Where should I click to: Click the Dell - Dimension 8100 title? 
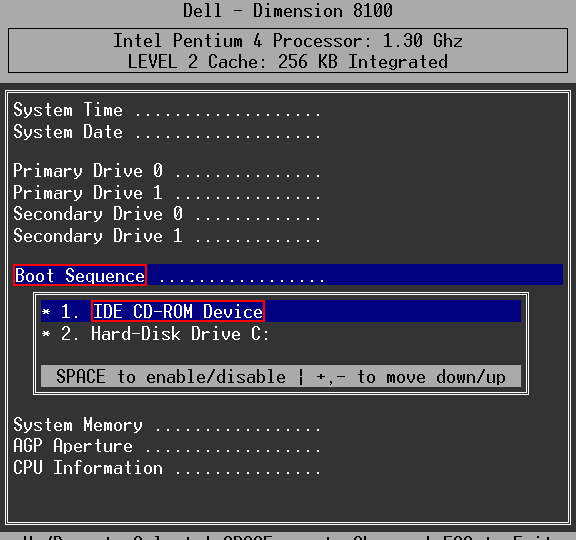[288, 10]
